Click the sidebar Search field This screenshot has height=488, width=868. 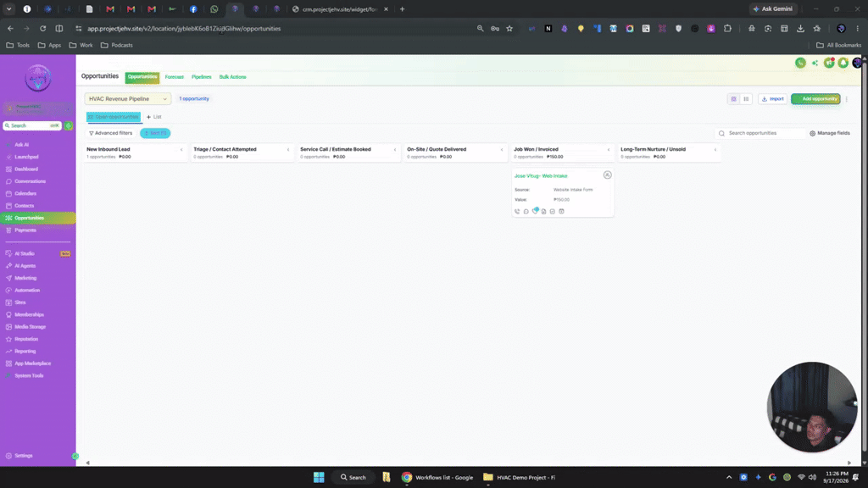click(x=32, y=125)
